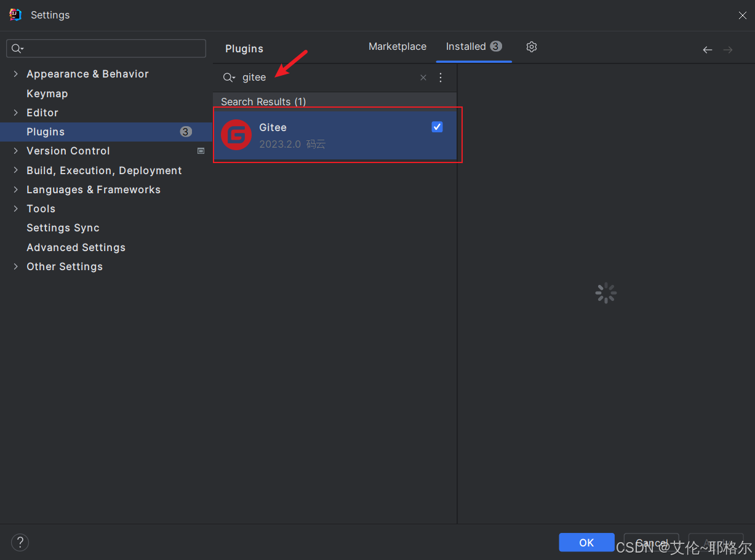Focus the settings search field
755x560 pixels.
coord(106,49)
